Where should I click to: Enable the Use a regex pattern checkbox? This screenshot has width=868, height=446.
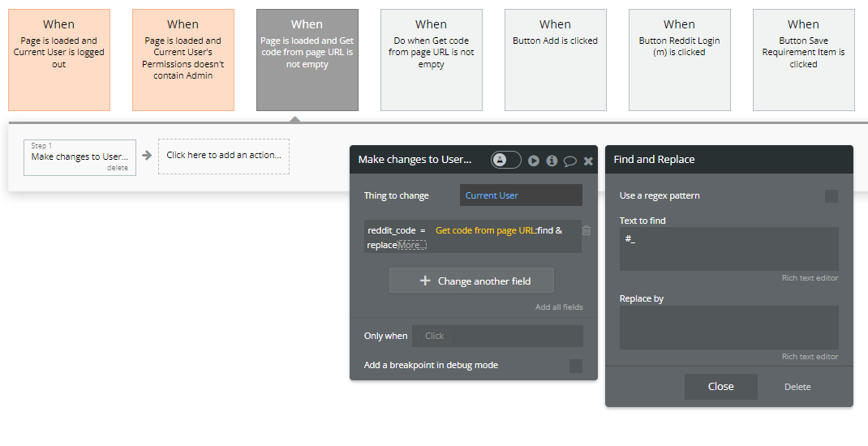pyautogui.click(x=831, y=196)
